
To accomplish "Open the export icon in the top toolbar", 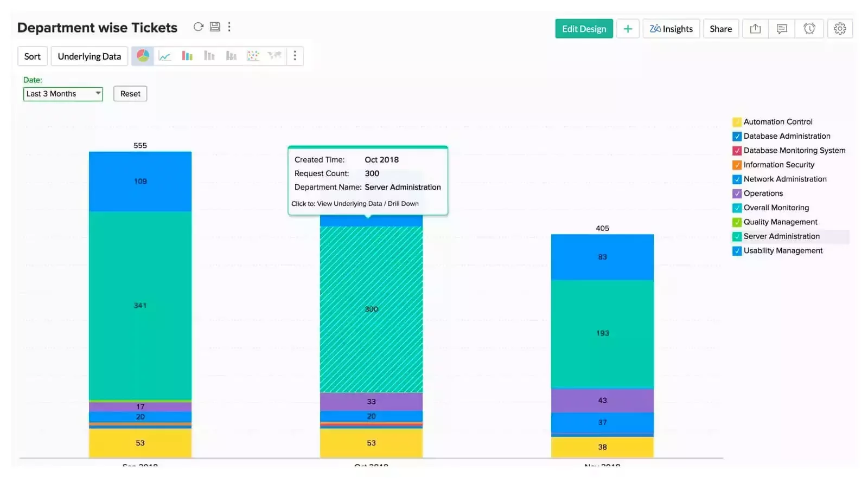I will pyautogui.click(x=755, y=29).
